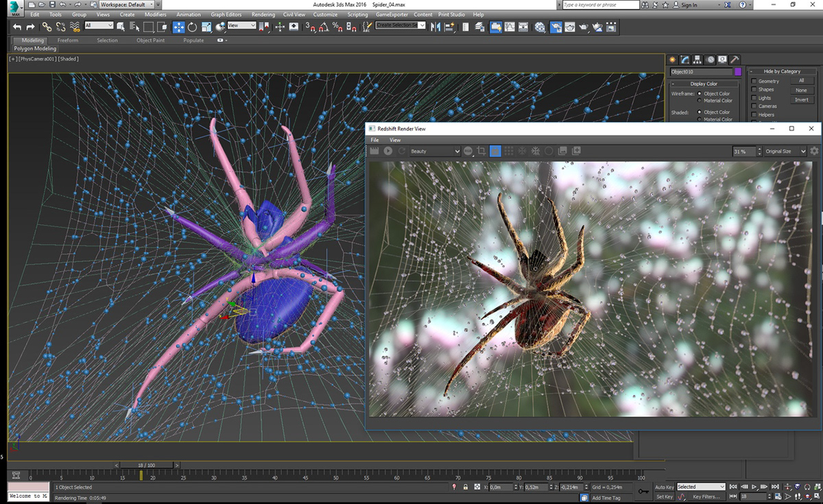Toggle the selection lock padlock icon

pyautogui.click(x=466, y=487)
